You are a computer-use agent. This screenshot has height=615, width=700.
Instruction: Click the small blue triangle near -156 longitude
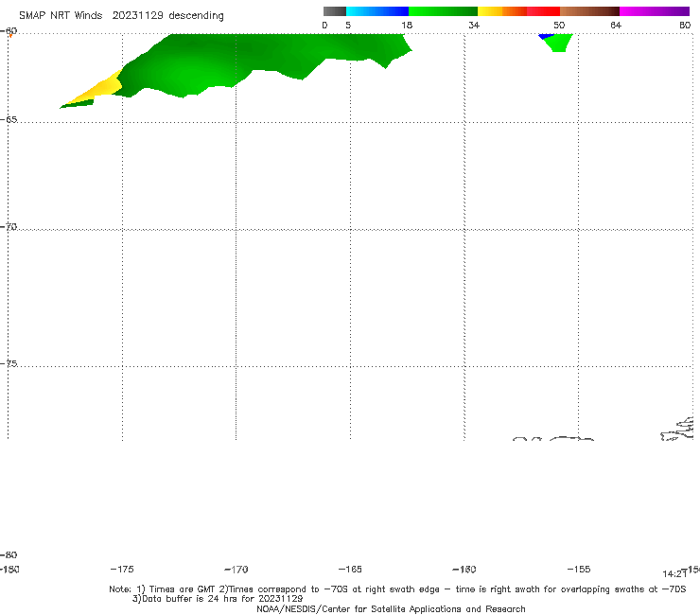[x=546, y=36]
